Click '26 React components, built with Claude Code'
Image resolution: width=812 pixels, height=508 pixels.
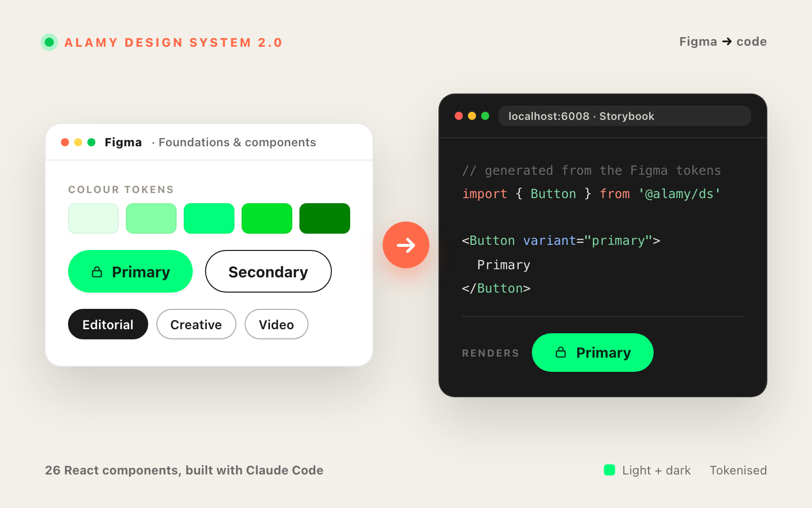tap(184, 470)
